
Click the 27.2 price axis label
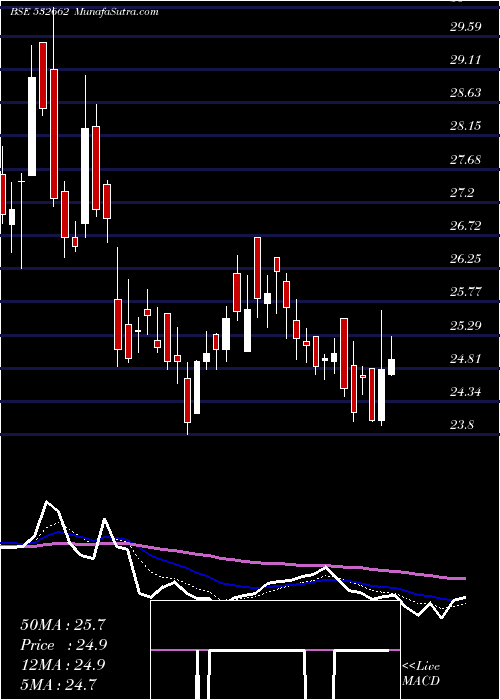click(x=462, y=193)
